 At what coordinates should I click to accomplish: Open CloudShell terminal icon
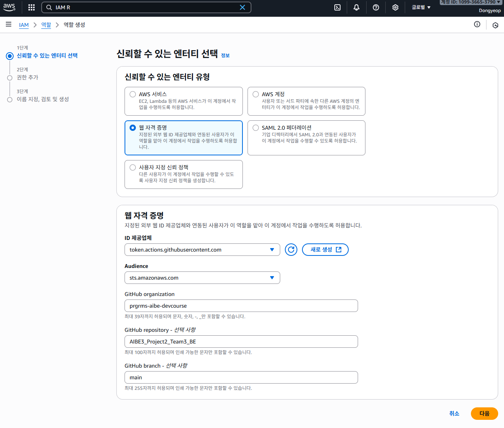(x=337, y=7)
